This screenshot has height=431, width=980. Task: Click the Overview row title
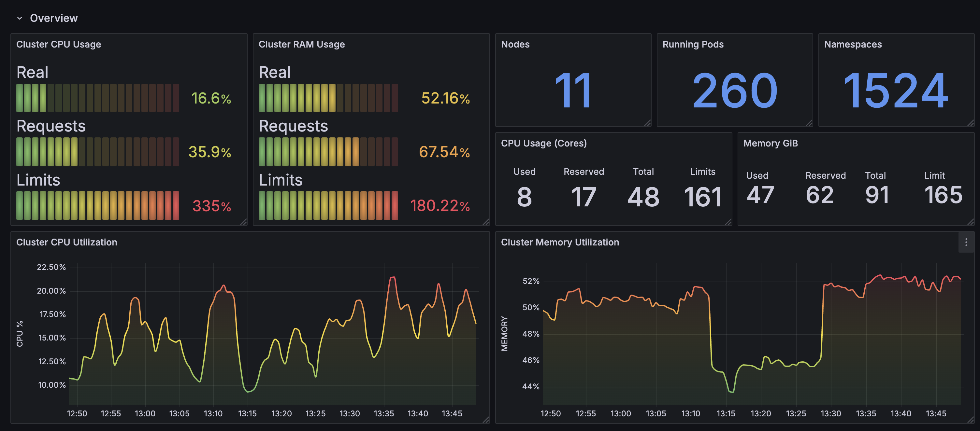tap(54, 18)
